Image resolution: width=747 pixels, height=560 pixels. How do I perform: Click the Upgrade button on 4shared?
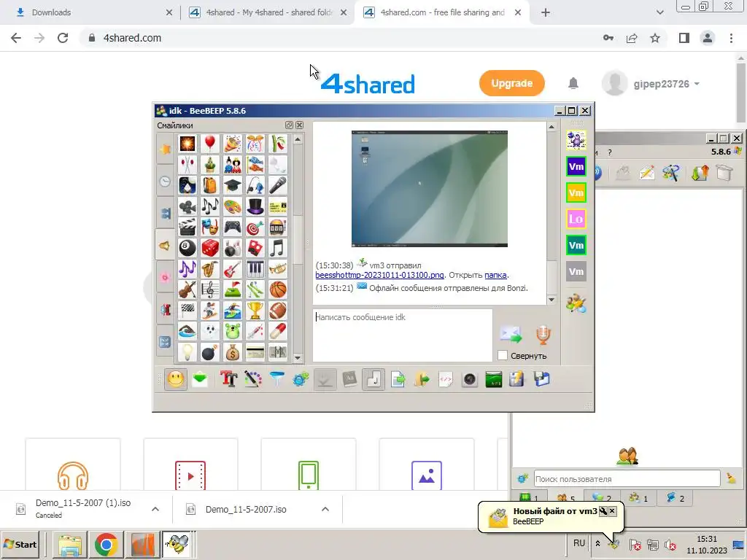click(x=511, y=83)
